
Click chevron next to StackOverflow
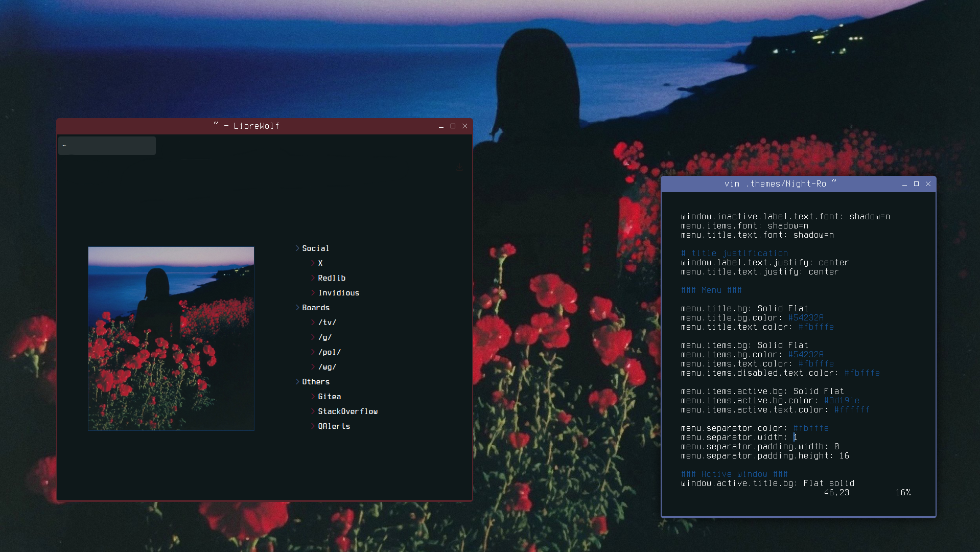click(x=313, y=411)
